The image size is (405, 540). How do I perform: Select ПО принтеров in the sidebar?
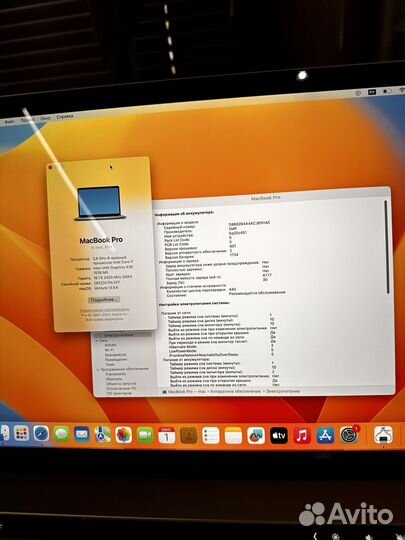pos(119,393)
